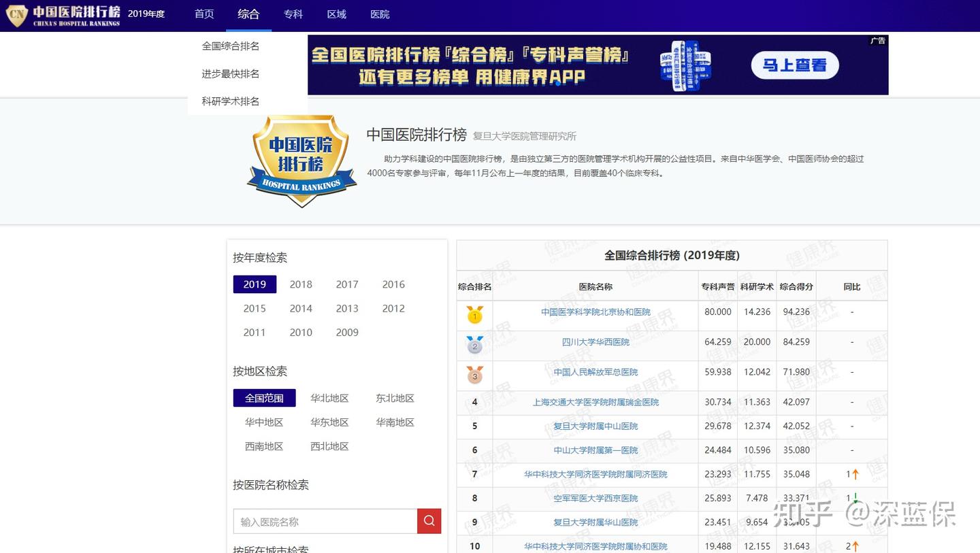Select year 2015 filter
This screenshot has width=980, height=553.
point(255,308)
